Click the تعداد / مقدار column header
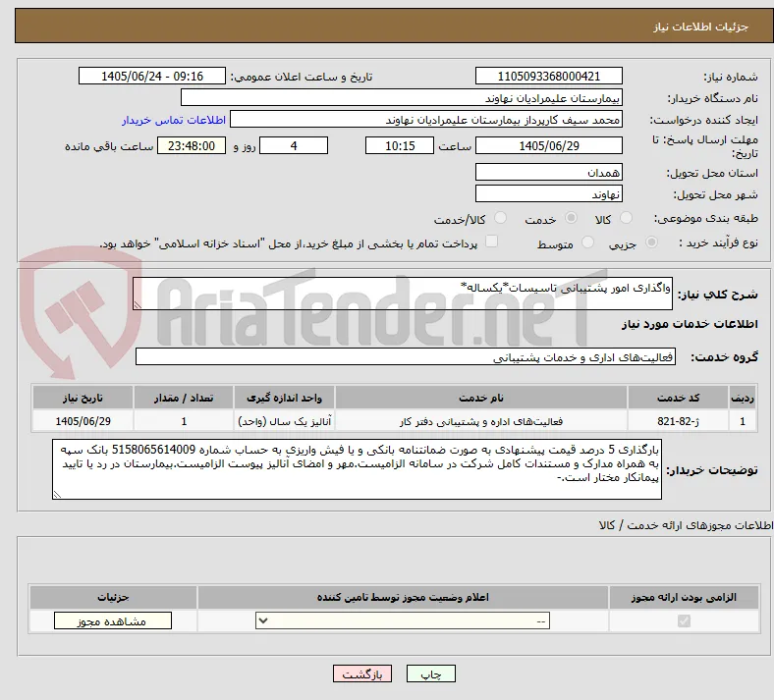 click(184, 398)
